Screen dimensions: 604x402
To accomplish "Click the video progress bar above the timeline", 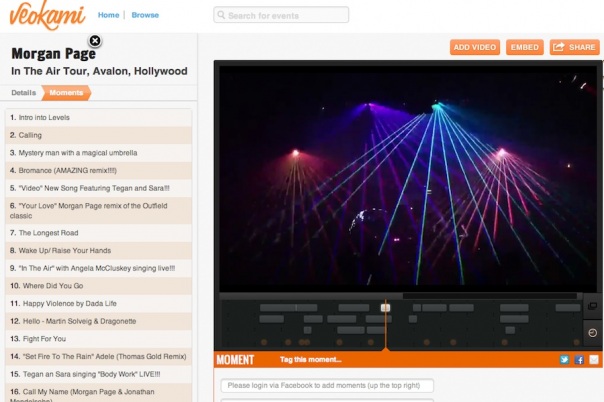I will [401, 296].
